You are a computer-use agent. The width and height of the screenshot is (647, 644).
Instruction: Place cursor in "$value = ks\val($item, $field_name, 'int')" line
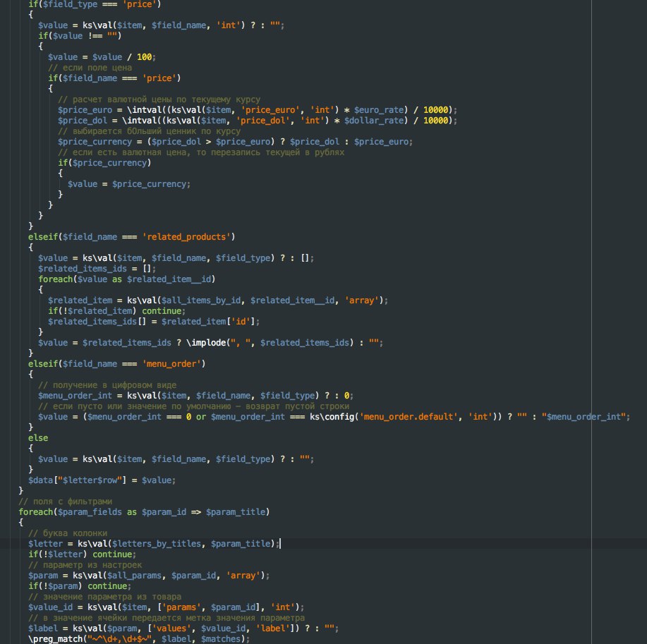[x=161, y=25]
